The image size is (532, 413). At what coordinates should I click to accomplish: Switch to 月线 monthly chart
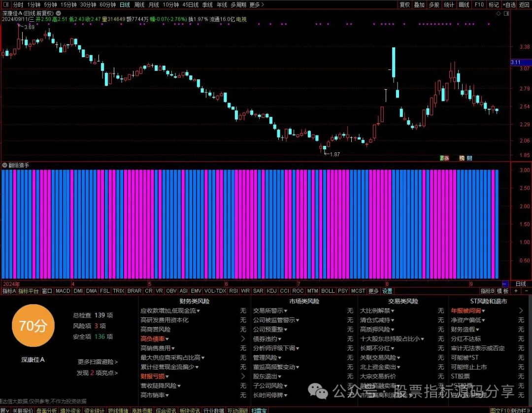click(154, 5)
